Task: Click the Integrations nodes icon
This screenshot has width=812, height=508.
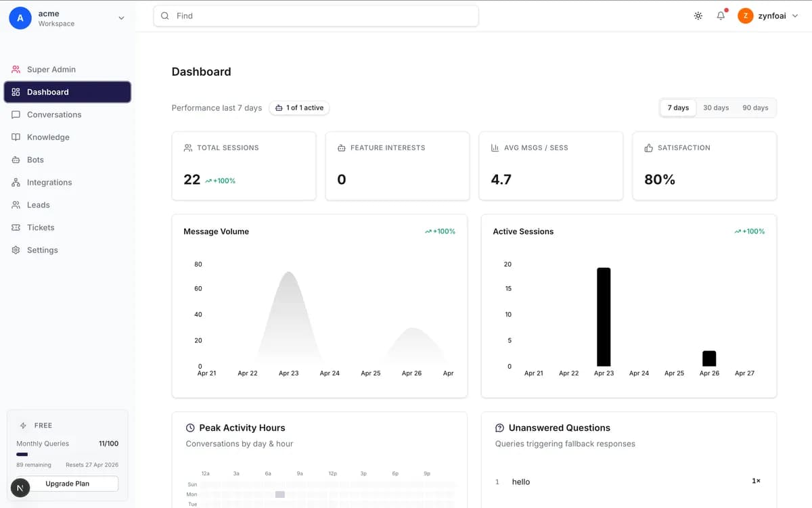Action: pos(16,183)
